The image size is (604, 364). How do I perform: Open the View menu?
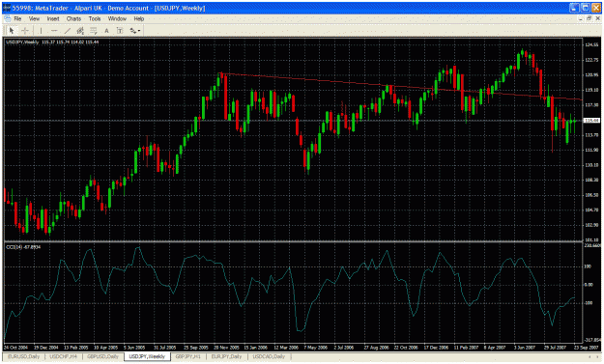click(34, 18)
